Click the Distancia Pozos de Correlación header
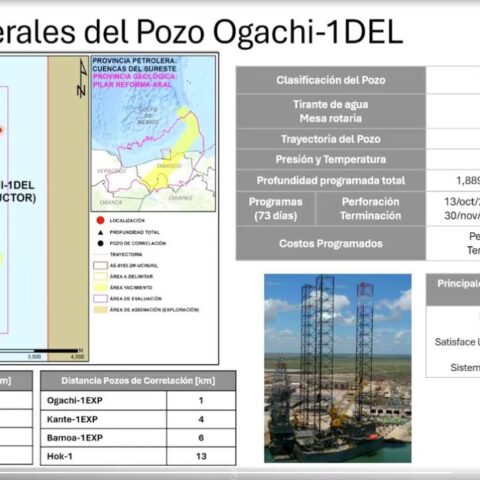The width and height of the screenshot is (480, 480). [x=138, y=381]
